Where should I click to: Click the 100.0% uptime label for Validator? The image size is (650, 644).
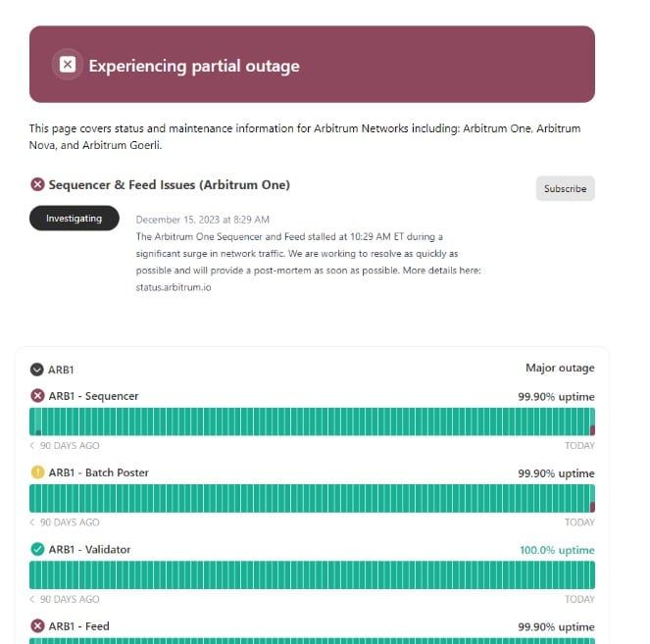click(x=557, y=550)
